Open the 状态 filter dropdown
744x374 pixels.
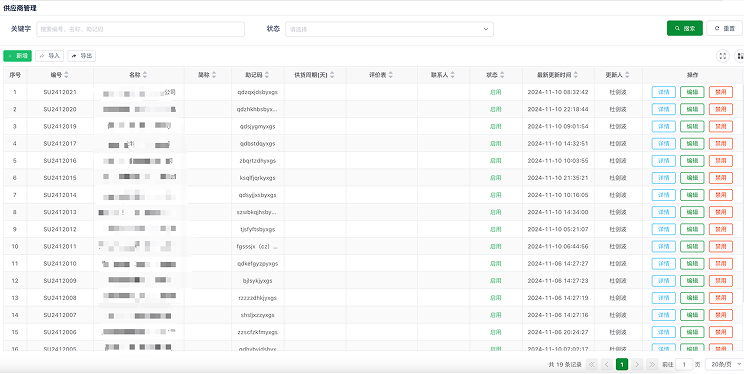[x=389, y=29]
